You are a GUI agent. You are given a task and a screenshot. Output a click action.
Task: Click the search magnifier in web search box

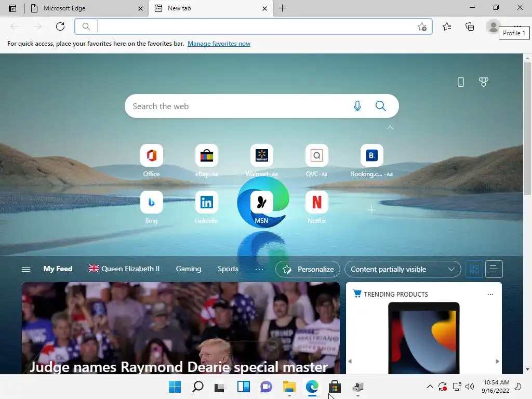381,106
